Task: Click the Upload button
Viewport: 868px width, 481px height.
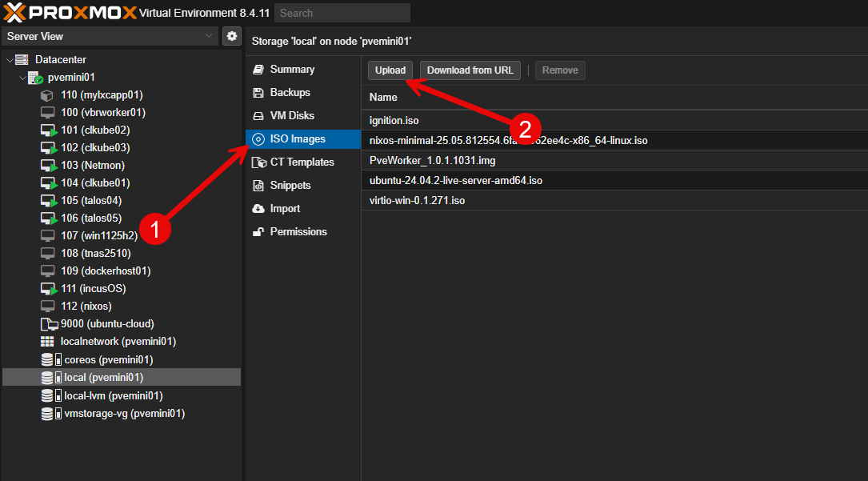Action: (x=390, y=70)
